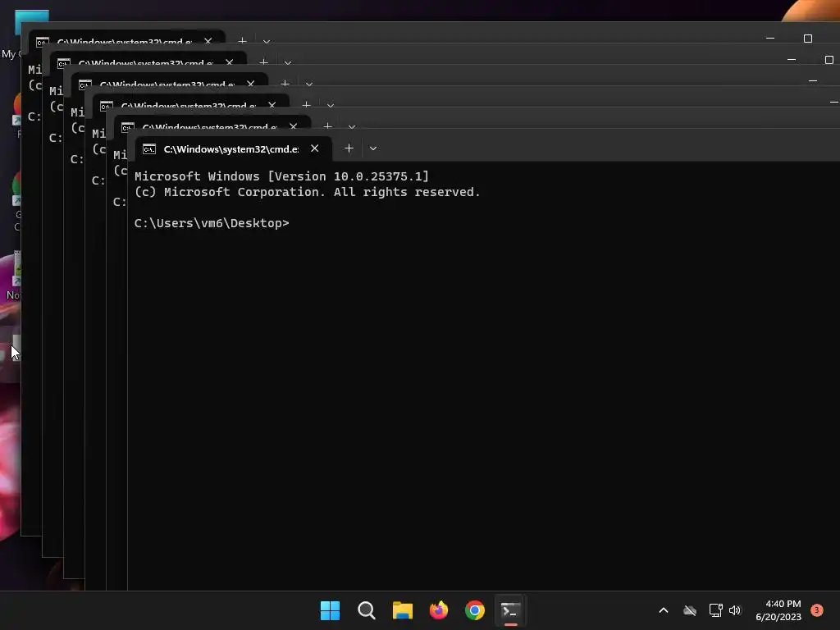840x630 pixels.
Task: Select the cmd.exe tab of the rearmost terminal
Action: tap(126, 39)
